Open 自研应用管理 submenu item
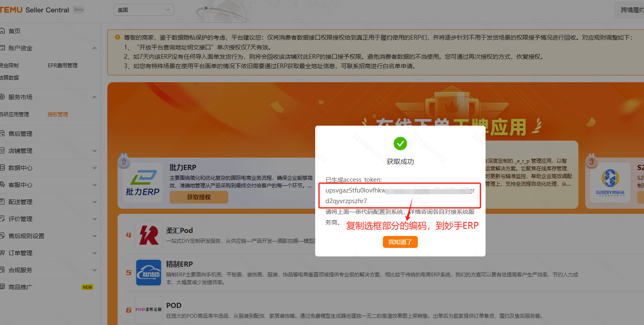The height and width of the screenshot is (325, 644). pos(14,114)
